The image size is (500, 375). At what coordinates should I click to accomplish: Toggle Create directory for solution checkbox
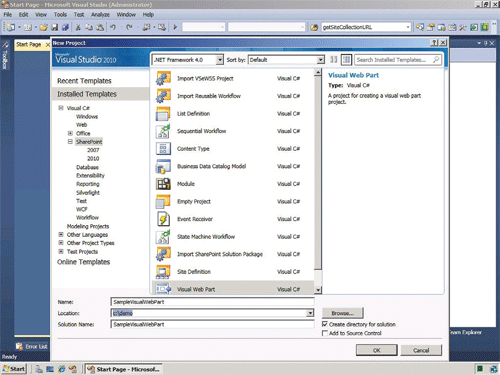click(325, 324)
